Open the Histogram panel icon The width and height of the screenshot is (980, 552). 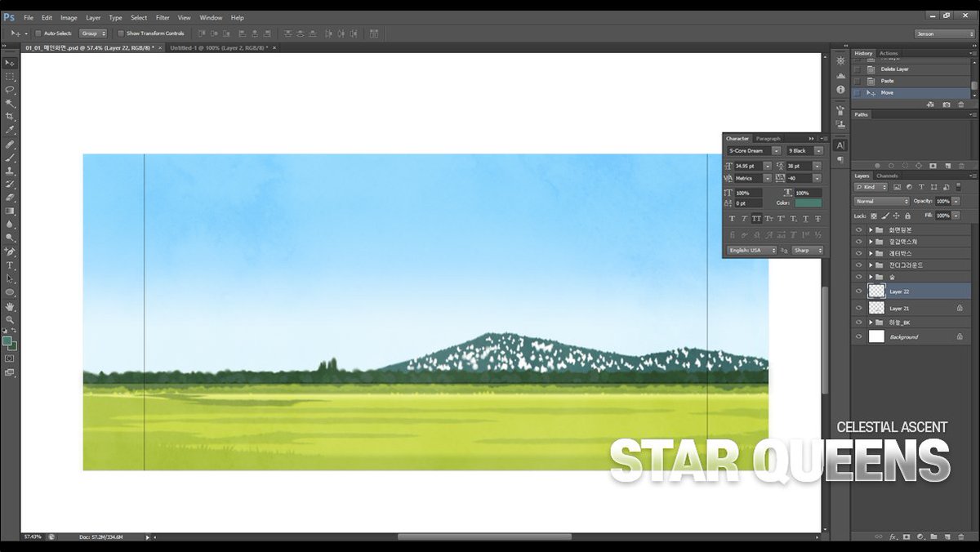[x=840, y=75]
